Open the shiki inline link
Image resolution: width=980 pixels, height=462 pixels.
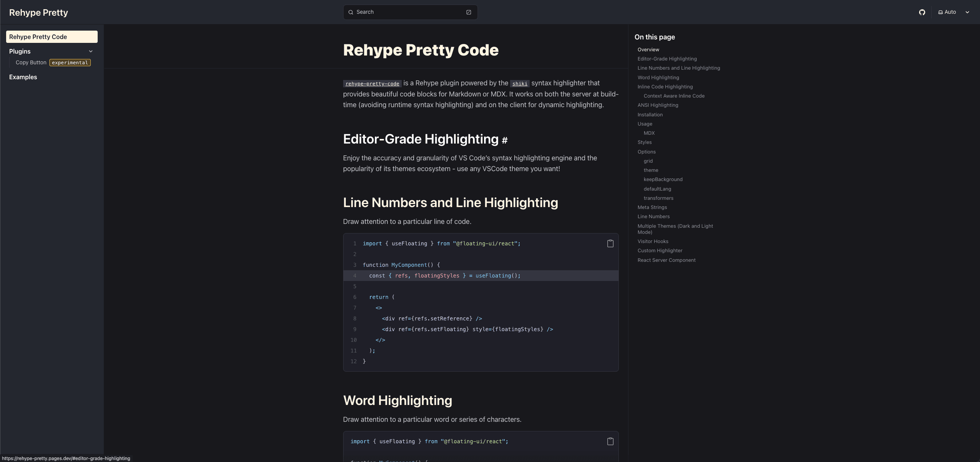click(x=520, y=83)
